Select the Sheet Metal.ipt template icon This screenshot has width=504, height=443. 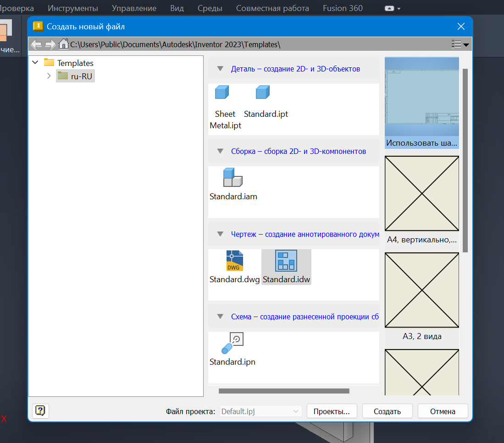coord(222,93)
